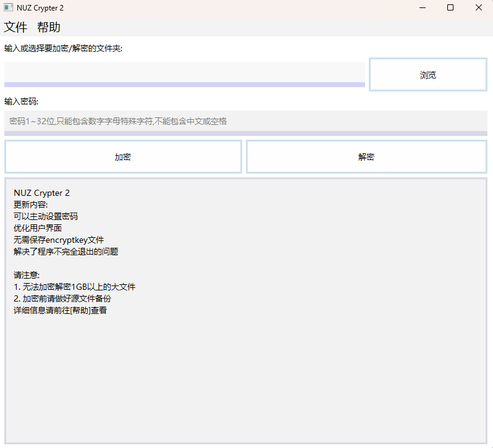
Task: Click the log line 解决了程序不完全退出的问题
Action: 65,251
